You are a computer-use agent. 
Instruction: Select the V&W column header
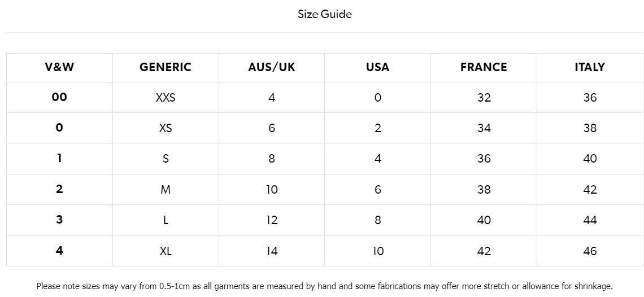point(59,67)
